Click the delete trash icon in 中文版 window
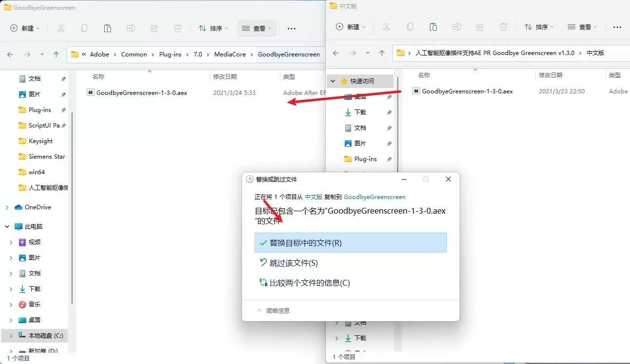This screenshot has width=630, height=364. point(503,27)
